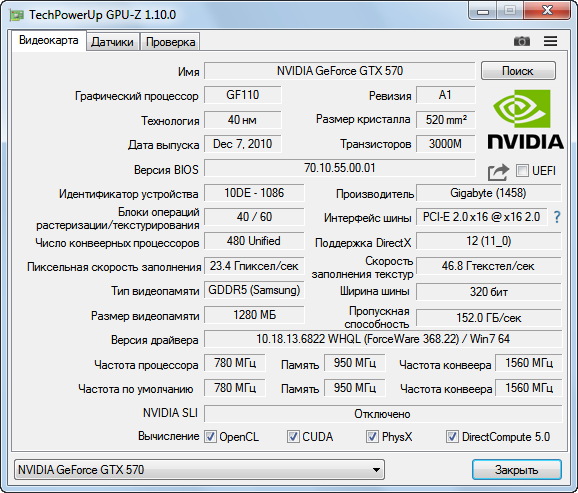
Task: Click the ROPs/TMUs value 40 / 60
Action: click(254, 216)
